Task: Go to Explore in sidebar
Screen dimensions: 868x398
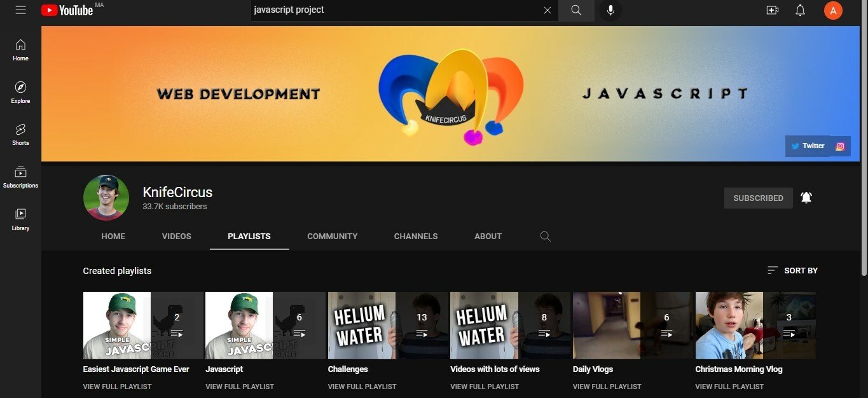Action: pos(20,92)
